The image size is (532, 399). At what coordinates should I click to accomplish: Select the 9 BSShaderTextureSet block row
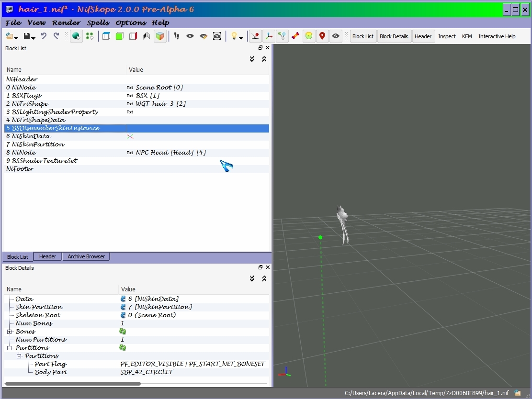click(x=136, y=161)
